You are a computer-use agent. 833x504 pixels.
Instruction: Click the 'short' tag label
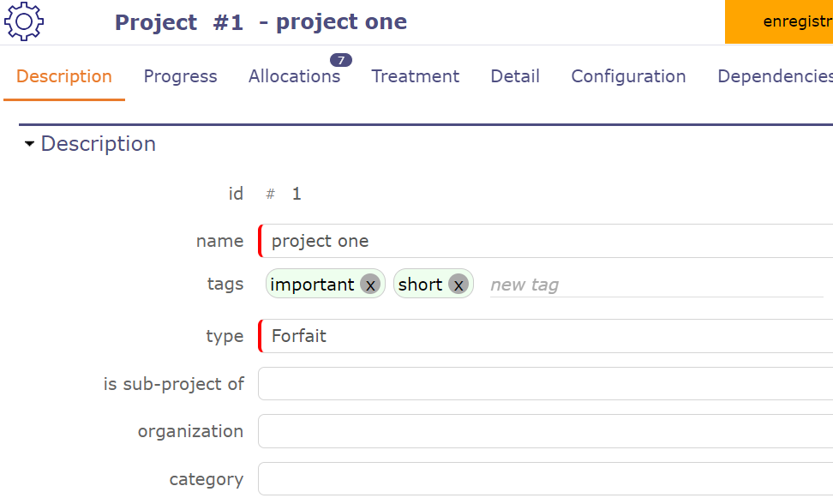tap(420, 285)
